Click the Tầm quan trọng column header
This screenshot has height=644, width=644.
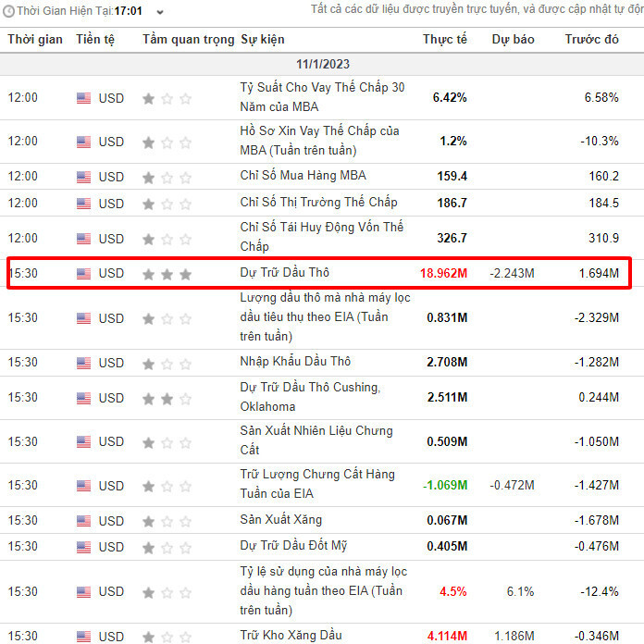click(189, 40)
